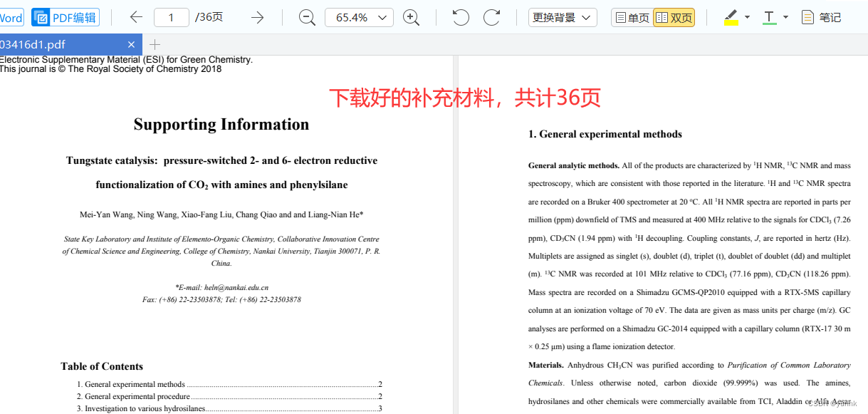
Task: Add a new tab with plus button
Action: [155, 44]
